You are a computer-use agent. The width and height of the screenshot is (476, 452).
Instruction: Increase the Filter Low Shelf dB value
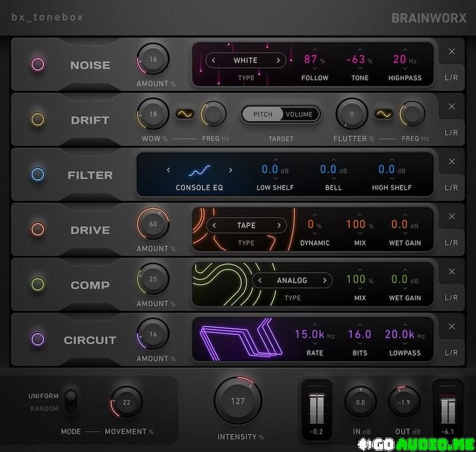[275, 160]
